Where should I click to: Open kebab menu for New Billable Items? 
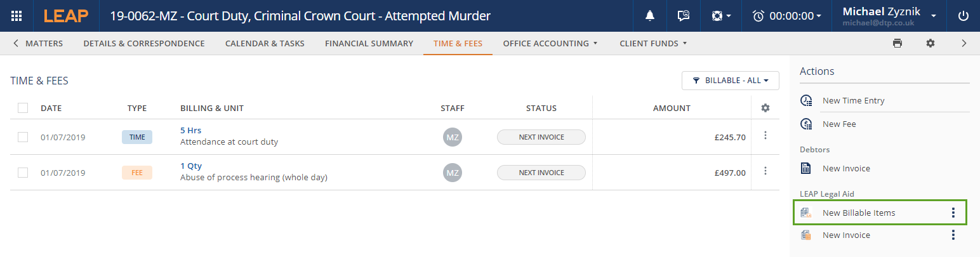tap(953, 213)
